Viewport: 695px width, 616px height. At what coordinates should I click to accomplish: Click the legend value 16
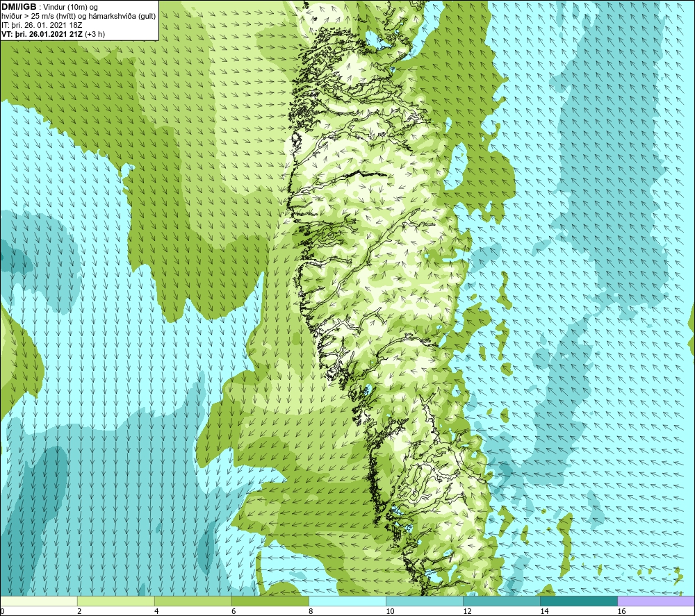tap(621, 612)
